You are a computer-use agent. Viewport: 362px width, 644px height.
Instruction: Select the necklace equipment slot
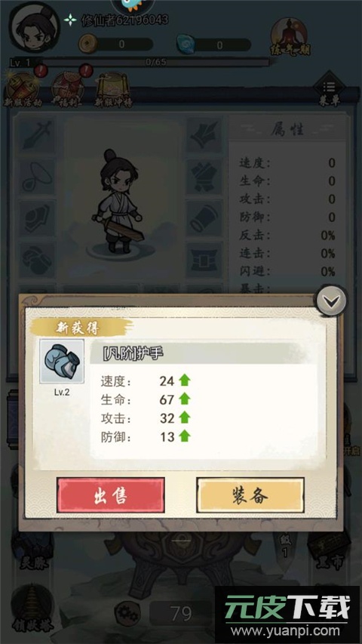click(x=38, y=177)
